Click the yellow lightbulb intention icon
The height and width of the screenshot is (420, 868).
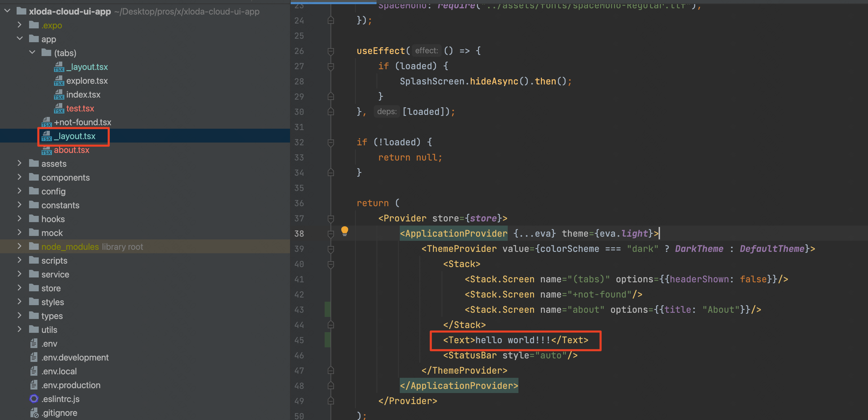click(344, 231)
